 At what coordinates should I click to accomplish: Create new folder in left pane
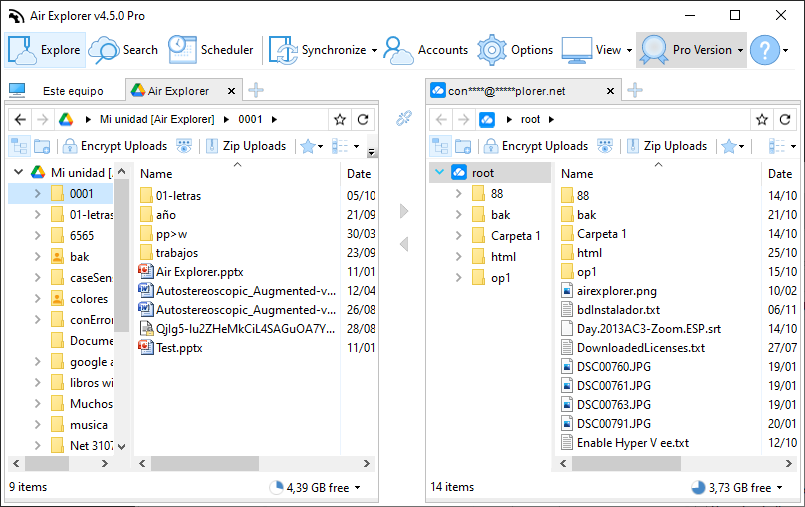click(42, 146)
